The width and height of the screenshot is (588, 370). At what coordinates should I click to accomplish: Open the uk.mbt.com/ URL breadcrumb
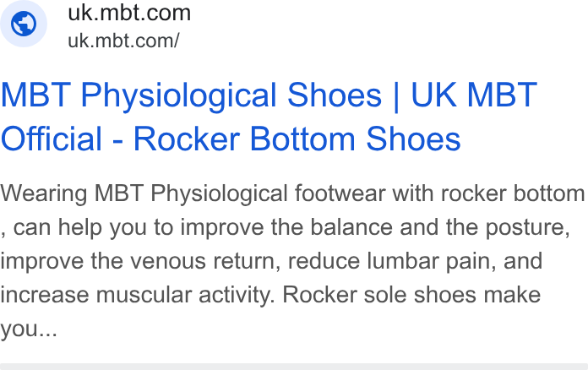click(123, 41)
